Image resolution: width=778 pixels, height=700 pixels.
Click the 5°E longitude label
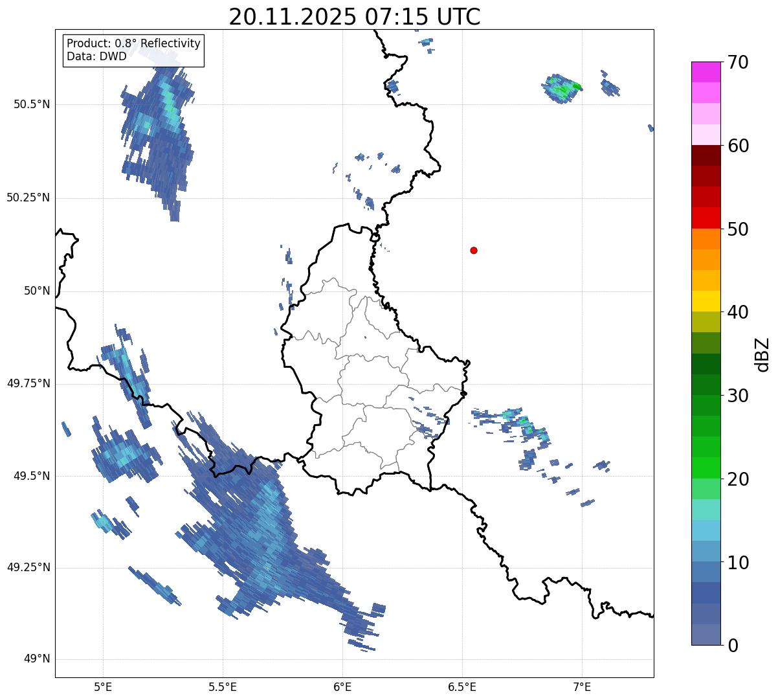point(103,687)
